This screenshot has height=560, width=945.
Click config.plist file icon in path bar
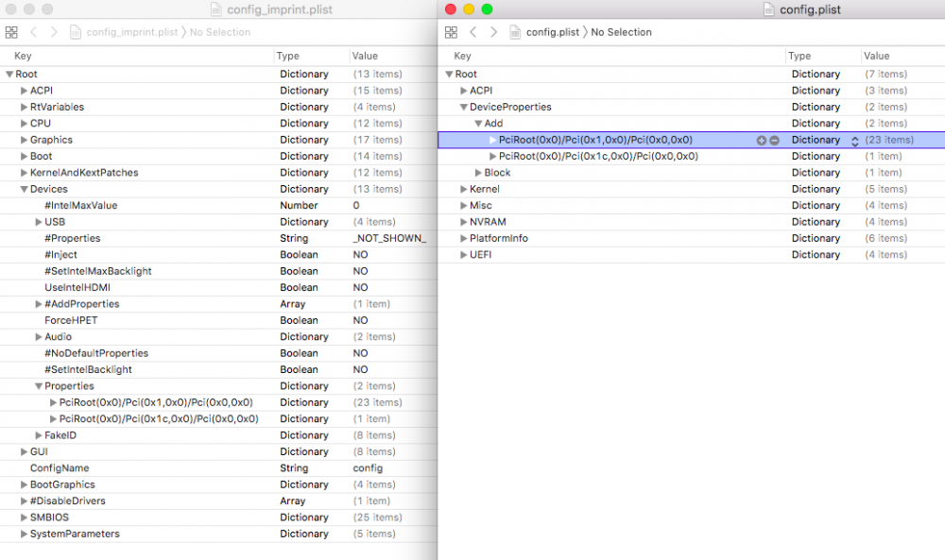515,32
